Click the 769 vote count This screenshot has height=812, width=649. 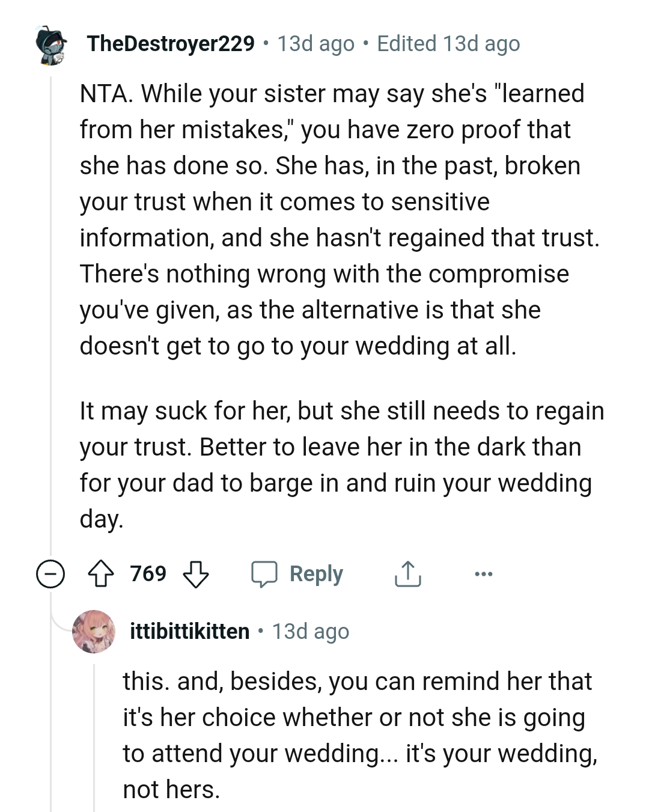(148, 574)
